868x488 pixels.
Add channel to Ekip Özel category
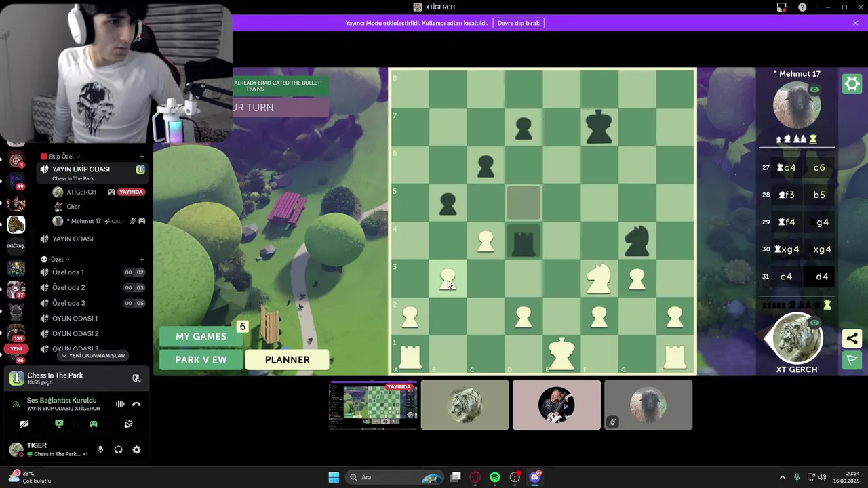pyautogui.click(x=142, y=157)
